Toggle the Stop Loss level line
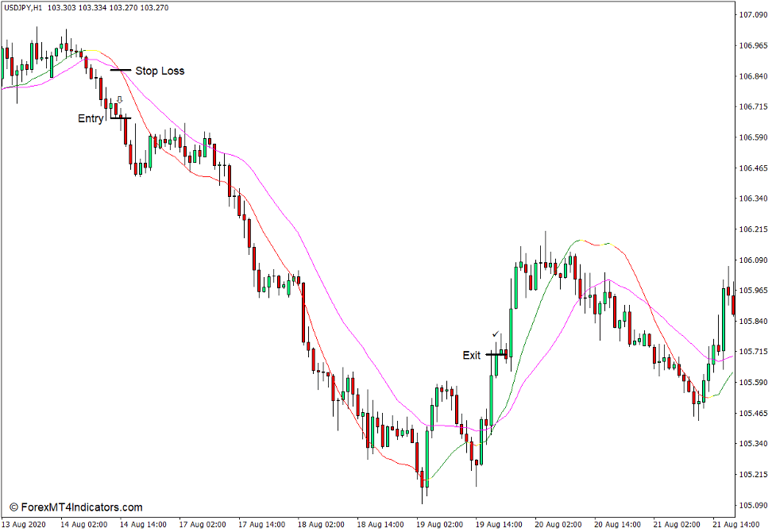The width and height of the screenshot is (776, 532). point(121,71)
